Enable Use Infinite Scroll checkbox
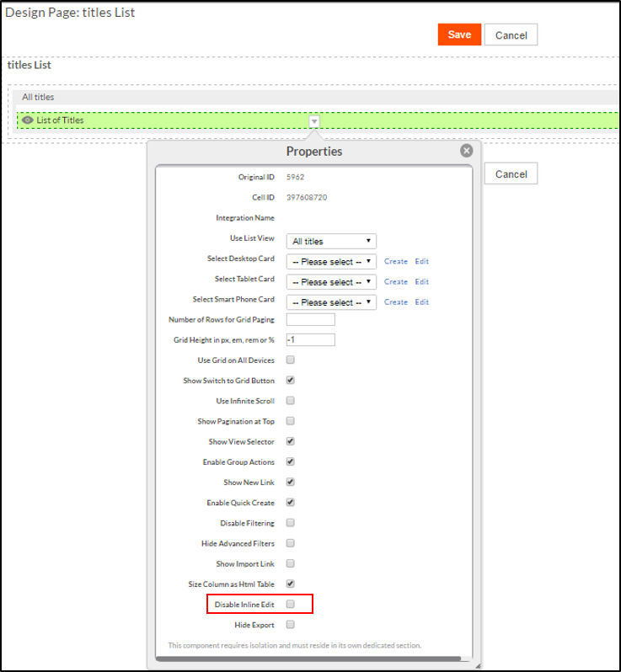The width and height of the screenshot is (621, 672). click(x=291, y=400)
